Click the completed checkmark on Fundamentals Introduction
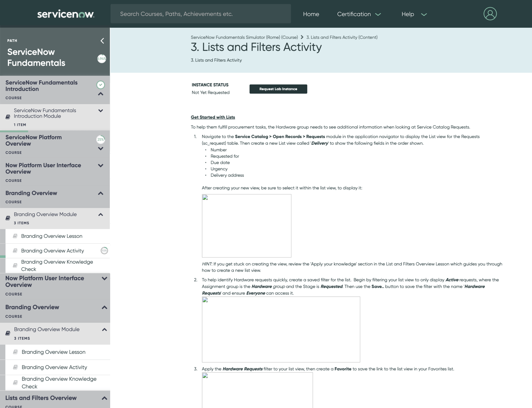Viewport: 532px width, 408px height. pos(101,85)
